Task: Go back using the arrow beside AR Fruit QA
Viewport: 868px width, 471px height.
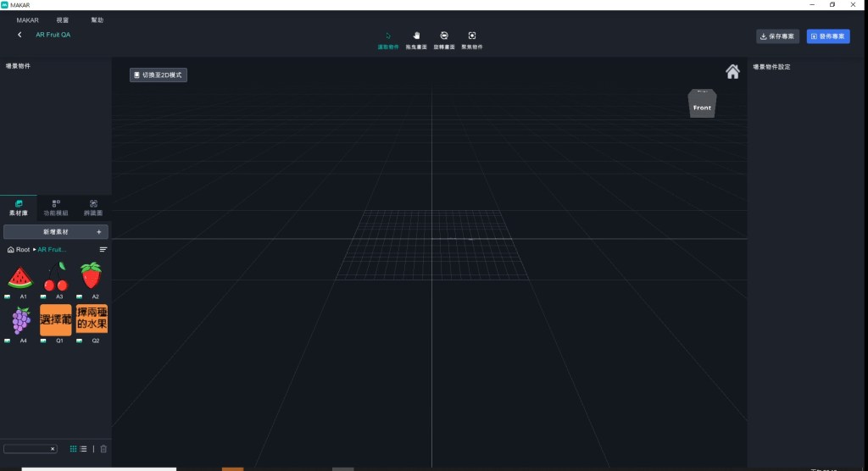Action: (19, 35)
